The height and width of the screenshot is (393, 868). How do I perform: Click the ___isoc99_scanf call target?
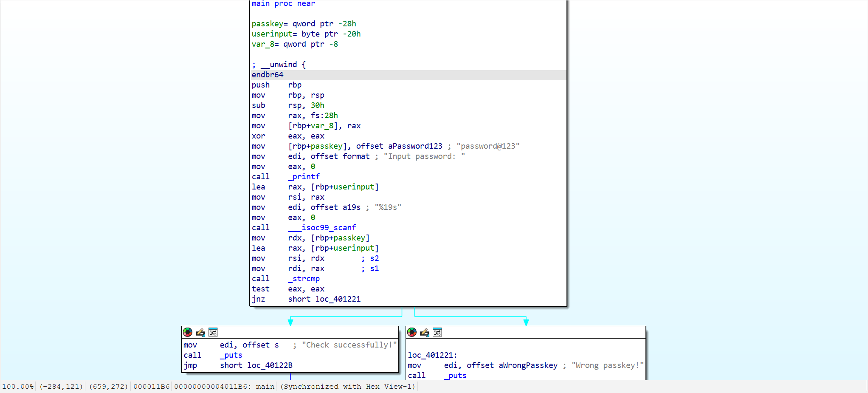[x=322, y=228]
